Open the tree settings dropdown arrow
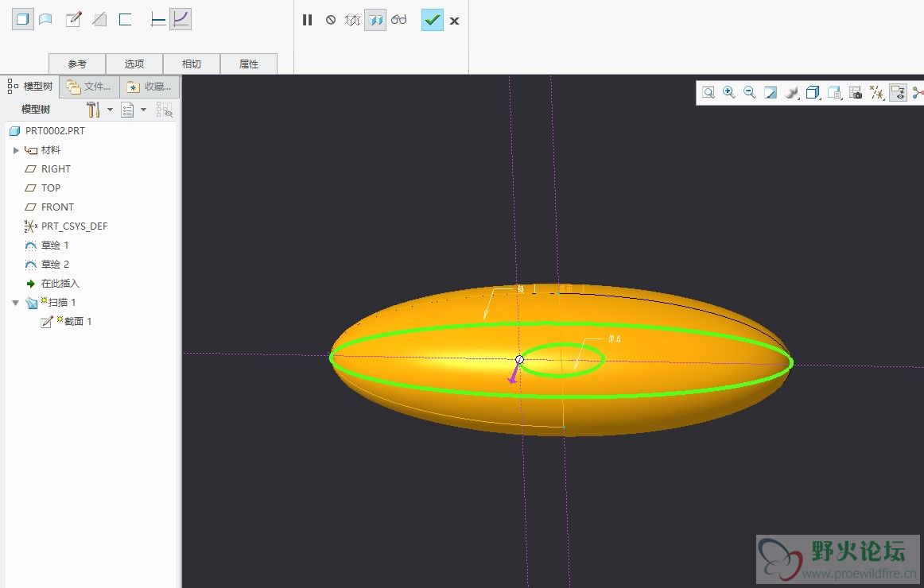The width and height of the screenshot is (924, 588). [x=110, y=110]
